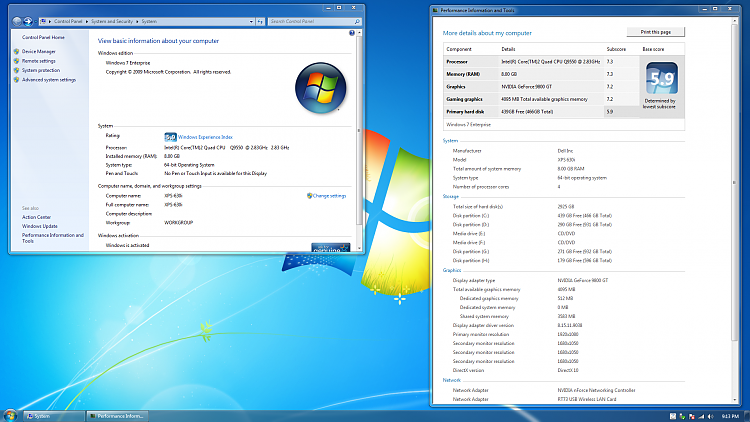Click the Component column header
The width and height of the screenshot is (750, 422).
[459, 49]
